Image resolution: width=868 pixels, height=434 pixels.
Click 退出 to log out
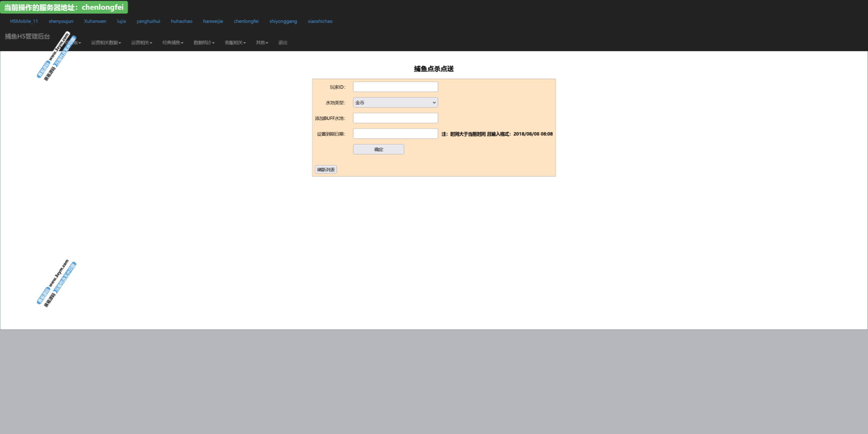pyautogui.click(x=283, y=43)
